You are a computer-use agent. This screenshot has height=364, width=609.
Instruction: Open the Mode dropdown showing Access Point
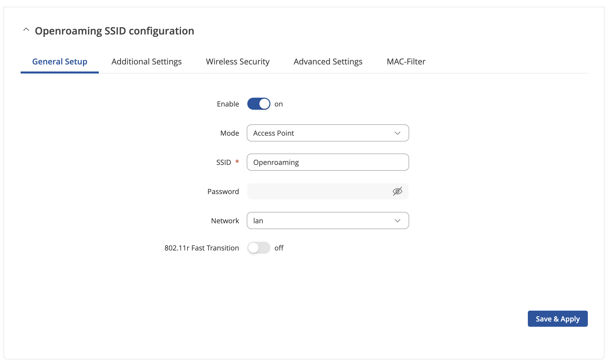[x=328, y=133]
